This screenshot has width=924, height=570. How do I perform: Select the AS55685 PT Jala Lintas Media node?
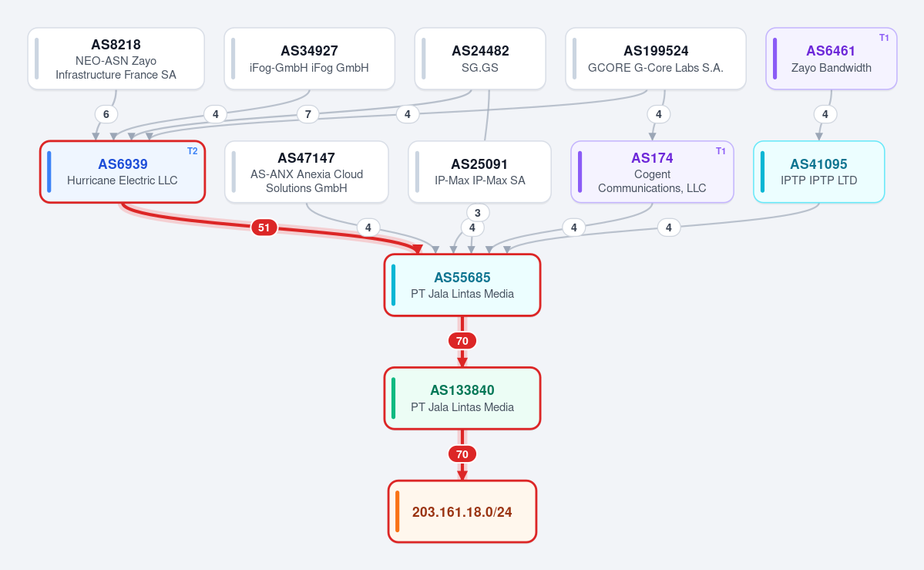462,285
